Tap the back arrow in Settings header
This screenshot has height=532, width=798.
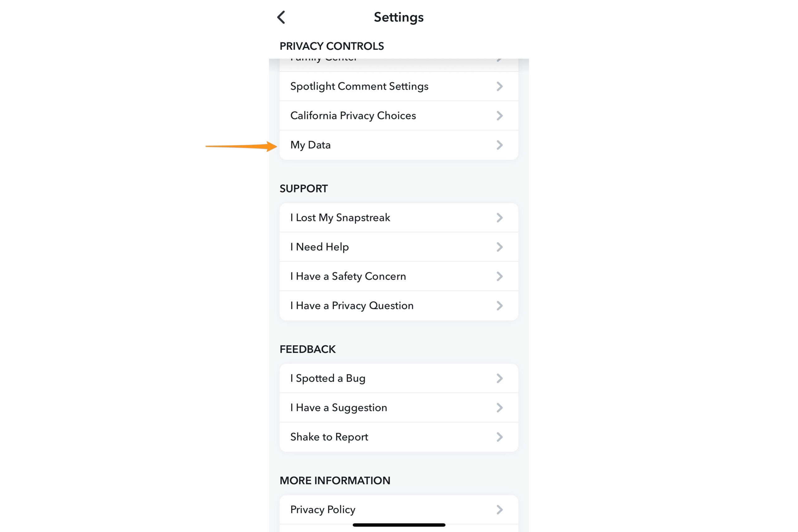coord(281,17)
